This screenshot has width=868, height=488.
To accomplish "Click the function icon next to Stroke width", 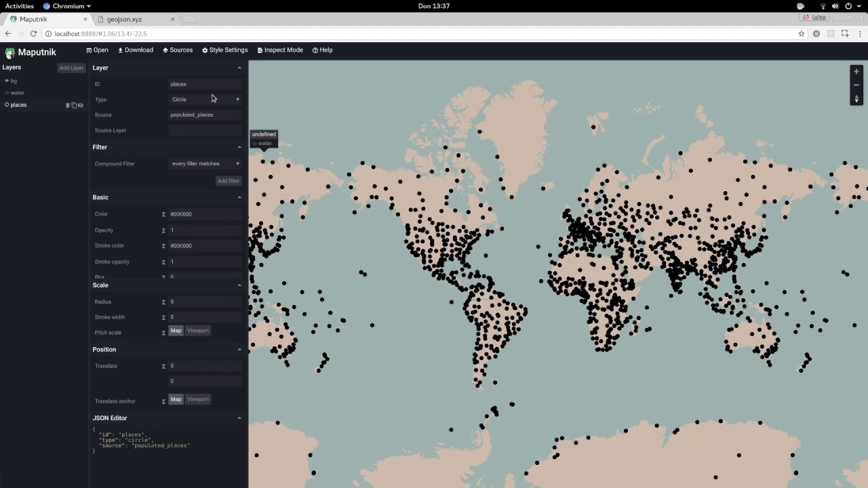I will (163, 317).
